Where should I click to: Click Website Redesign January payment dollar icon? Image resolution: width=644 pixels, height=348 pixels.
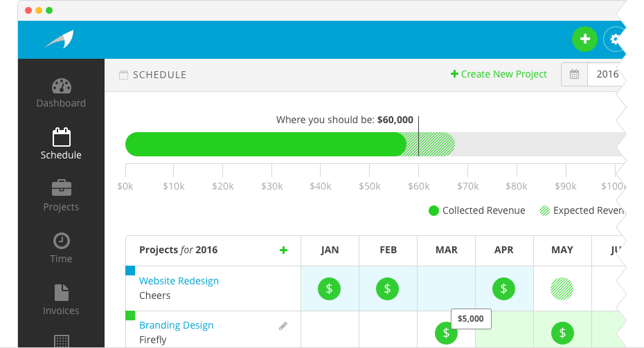click(330, 289)
